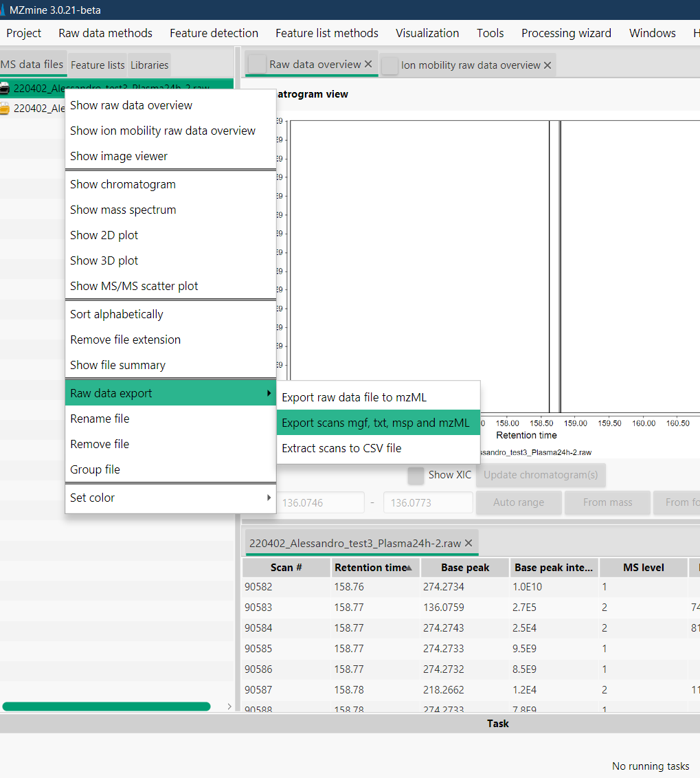The image size is (700, 778).
Task: Open Show ion mobility raw data overview
Action: (x=163, y=130)
